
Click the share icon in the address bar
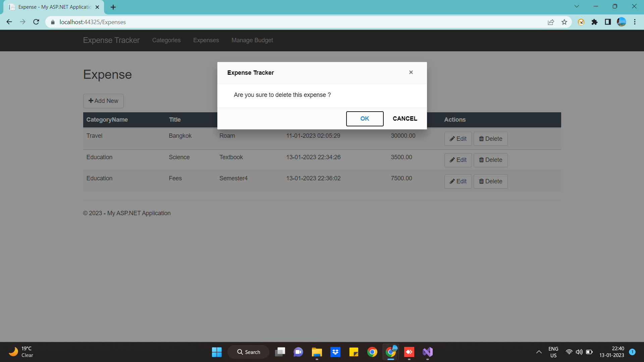pos(551,22)
